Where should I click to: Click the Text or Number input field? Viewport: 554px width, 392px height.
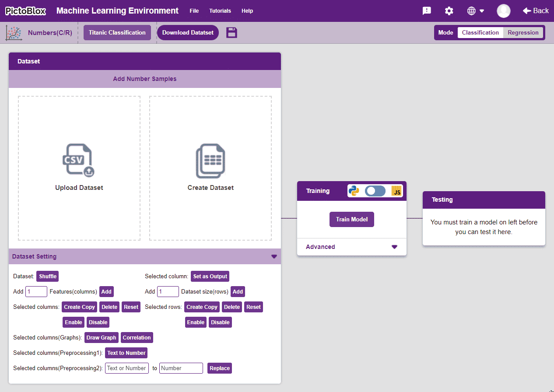pyautogui.click(x=127, y=368)
